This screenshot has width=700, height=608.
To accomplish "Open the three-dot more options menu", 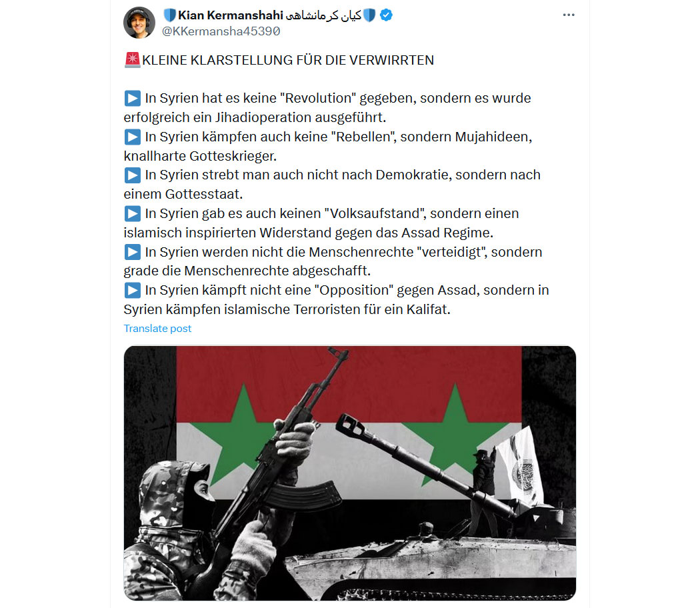I will [568, 15].
